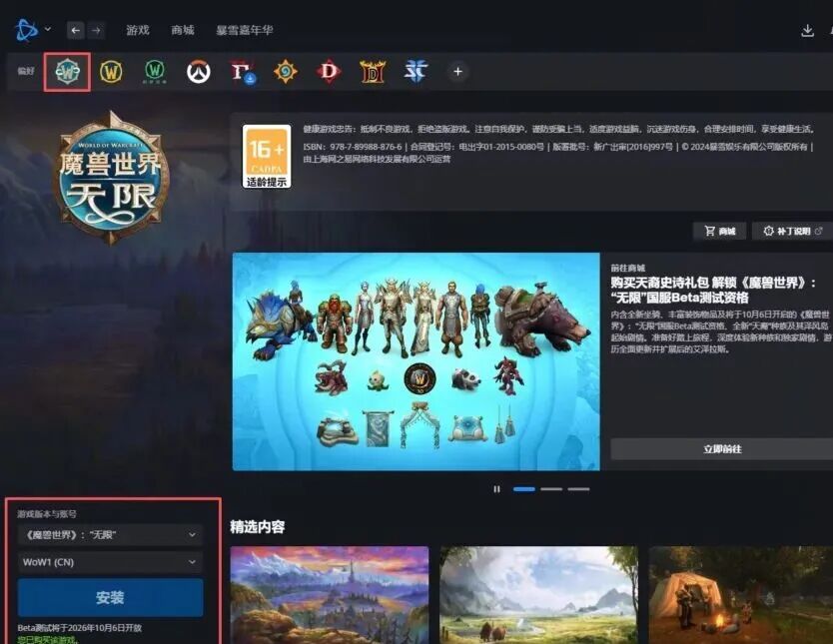Open the grassy plains featured thumbnail
This screenshot has height=644, width=833.
(x=538, y=595)
